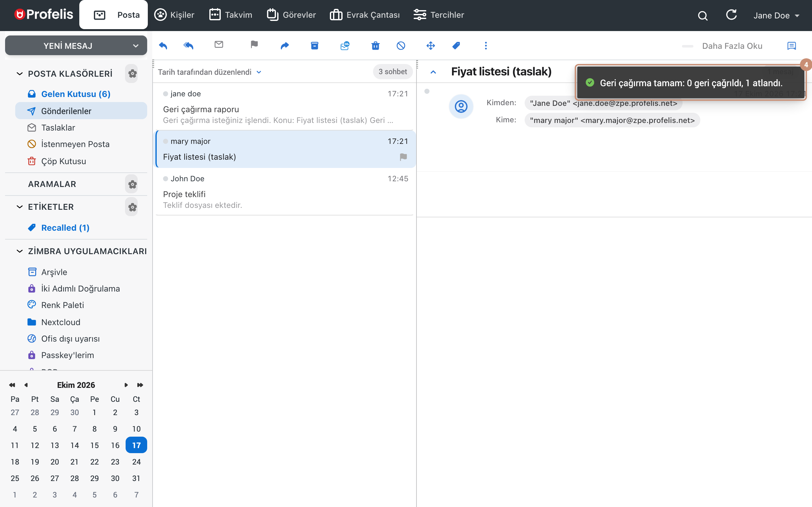Click the Forward message icon
The width and height of the screenshot is (812, 507).
click(285, 46)
